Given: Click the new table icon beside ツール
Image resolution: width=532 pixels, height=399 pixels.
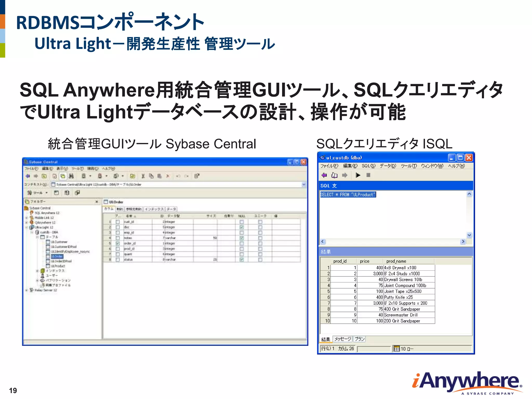Looking at the screenshot, I should (56, 193).
